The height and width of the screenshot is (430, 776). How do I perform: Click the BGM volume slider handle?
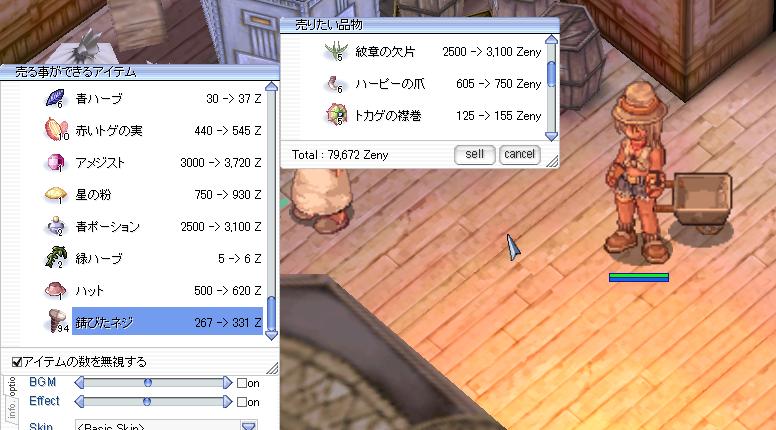pyautogui.click(x=147, y=382)
